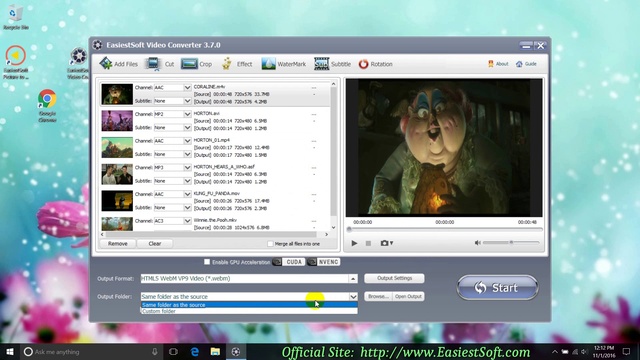Open EasiestSoft Picture desktop shortcut

(x=16, y=62)
